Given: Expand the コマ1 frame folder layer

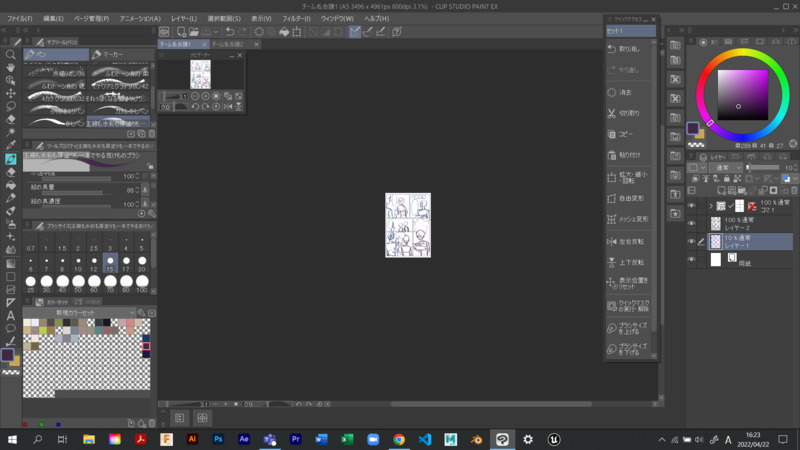Looking at the screenshot, I should coord(711,206).
